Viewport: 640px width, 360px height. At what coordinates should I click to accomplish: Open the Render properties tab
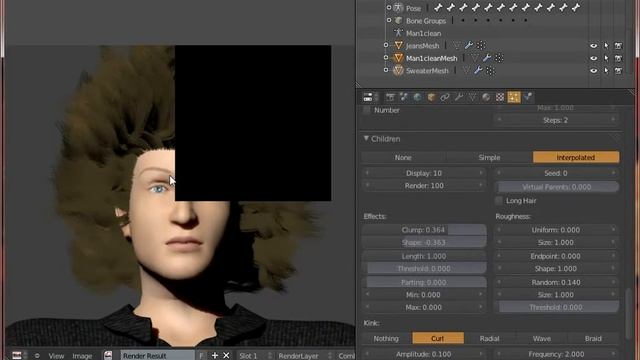(x=390, y=97)
